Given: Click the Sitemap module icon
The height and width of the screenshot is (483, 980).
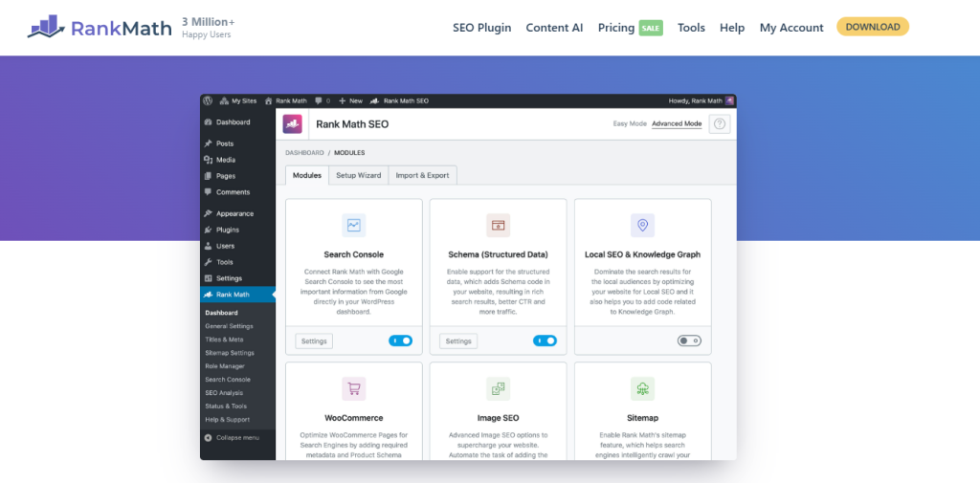Looking at the screenshot, I should [x=642, y=388].
